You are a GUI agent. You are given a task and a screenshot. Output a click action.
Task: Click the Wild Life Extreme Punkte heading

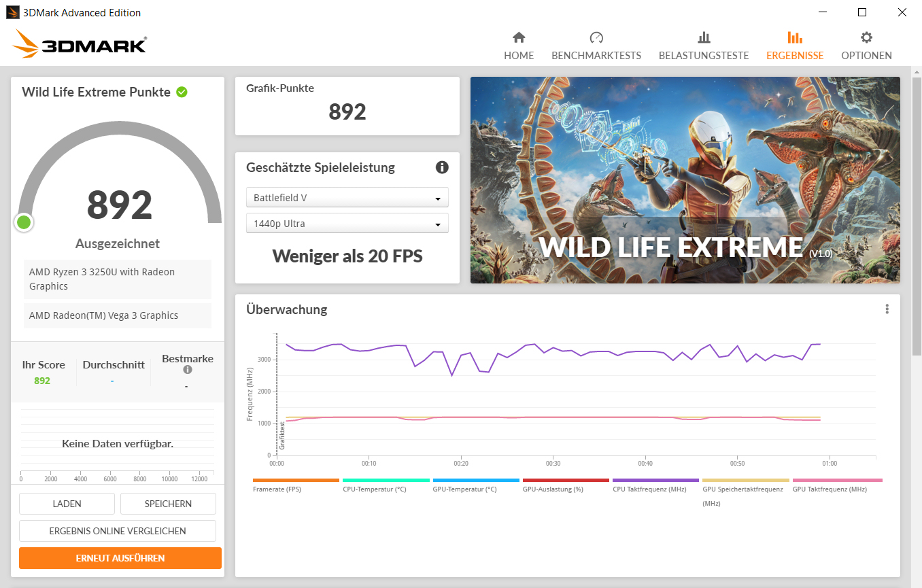click(96, 92)
